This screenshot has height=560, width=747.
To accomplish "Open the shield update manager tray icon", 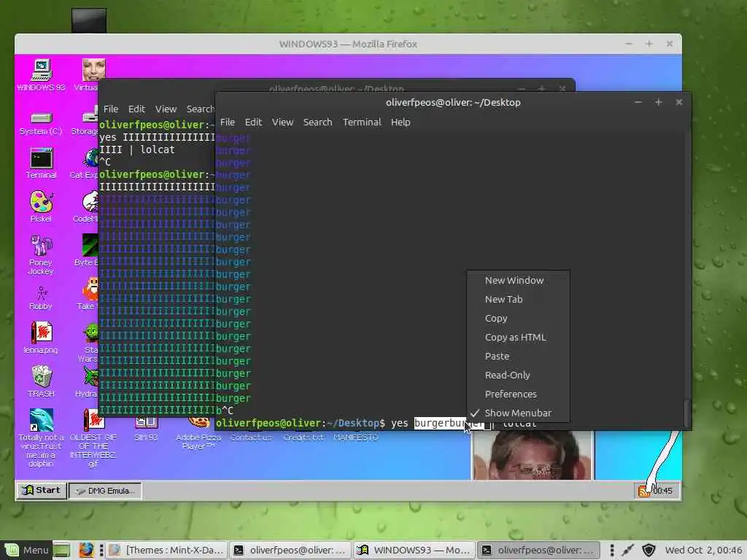I will (x=649, y=551).
